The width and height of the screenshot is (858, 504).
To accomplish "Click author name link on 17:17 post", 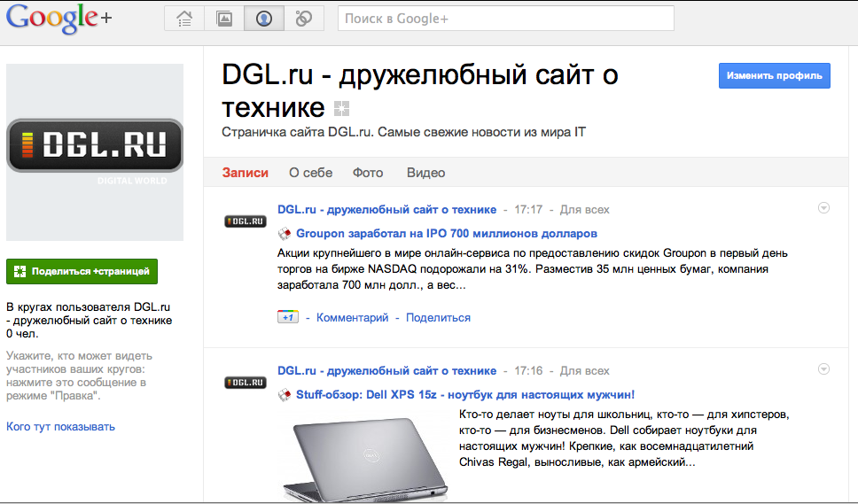I will [x=386, y=209].
